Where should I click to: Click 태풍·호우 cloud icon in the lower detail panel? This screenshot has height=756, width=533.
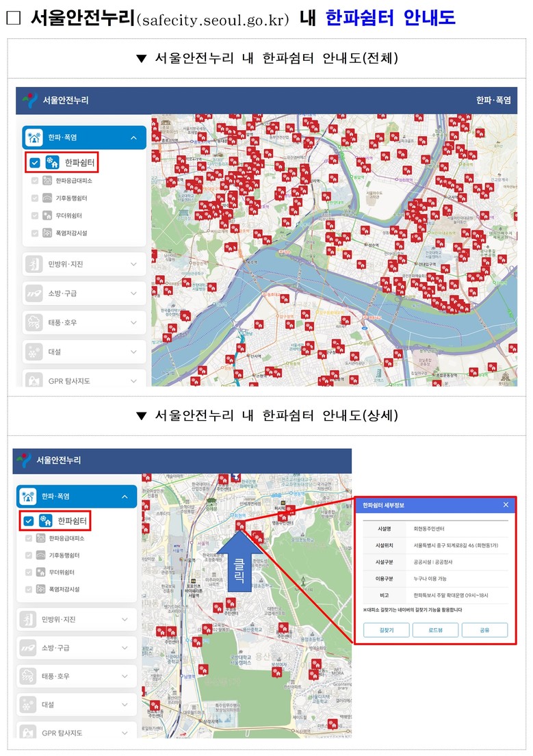29,676
